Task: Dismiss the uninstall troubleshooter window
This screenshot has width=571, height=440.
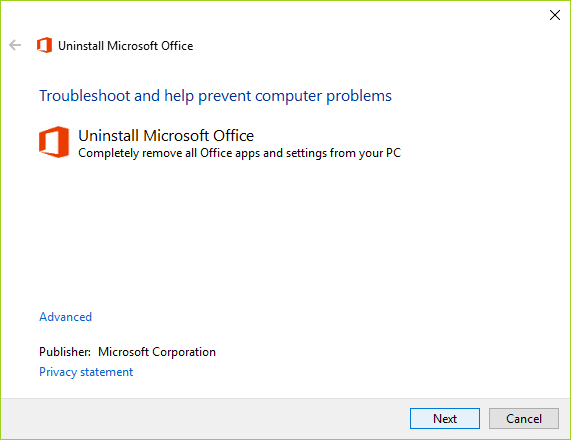Action: [x=555, y=15]
